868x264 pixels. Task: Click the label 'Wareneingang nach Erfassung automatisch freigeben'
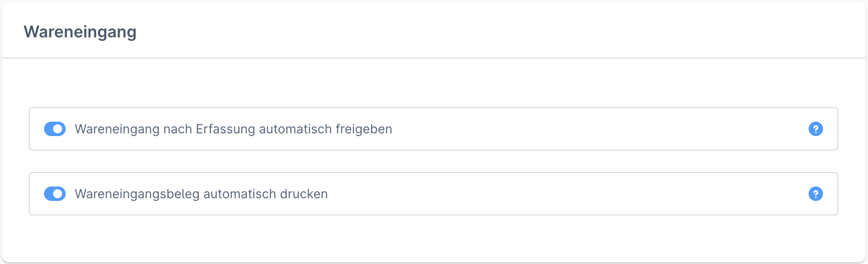pyautogui.click(x=233, y=129)
